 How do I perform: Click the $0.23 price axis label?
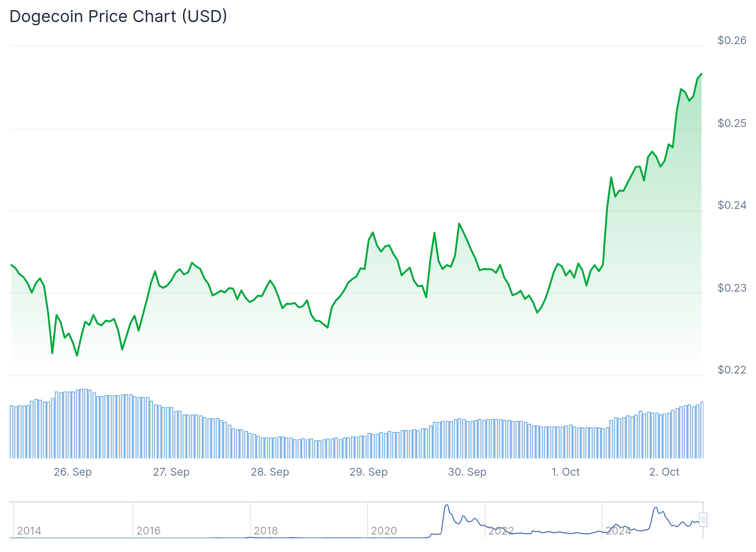[732, 288]
